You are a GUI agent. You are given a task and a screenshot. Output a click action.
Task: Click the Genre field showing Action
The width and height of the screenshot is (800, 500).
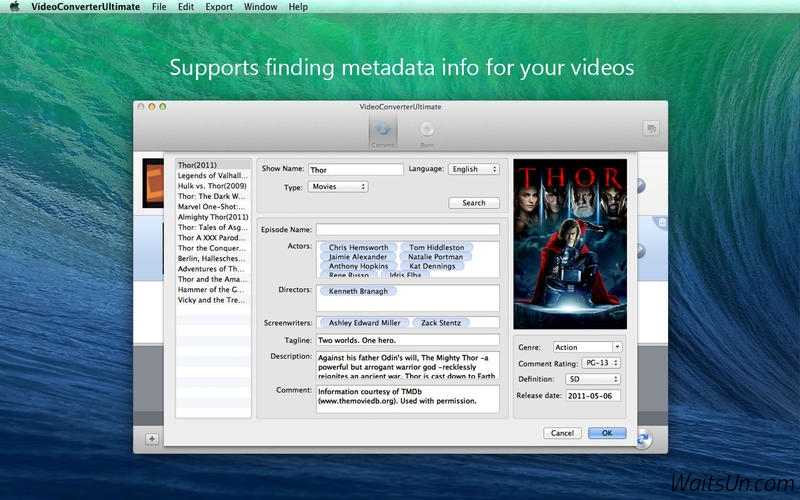[583, 347]
